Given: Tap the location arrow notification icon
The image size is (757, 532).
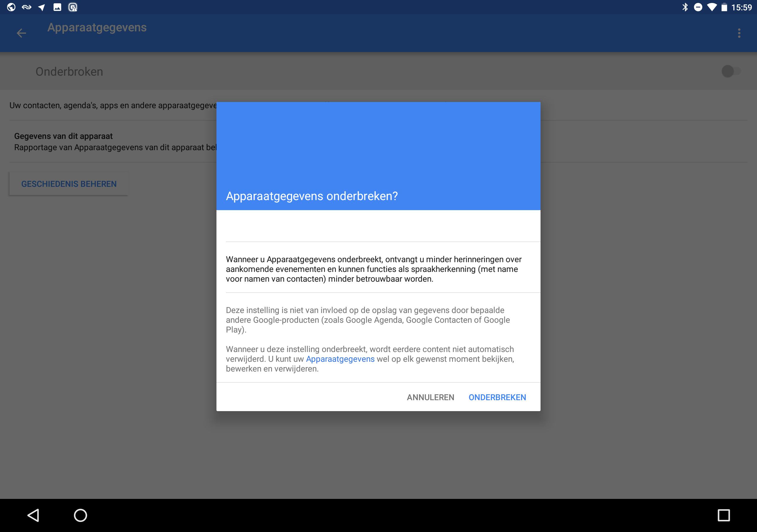Looking at the screenshot, I should [41, 7].
